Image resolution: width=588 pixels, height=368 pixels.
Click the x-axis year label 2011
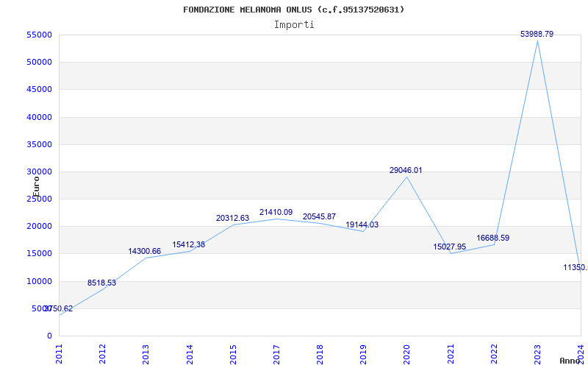point(60,354)
